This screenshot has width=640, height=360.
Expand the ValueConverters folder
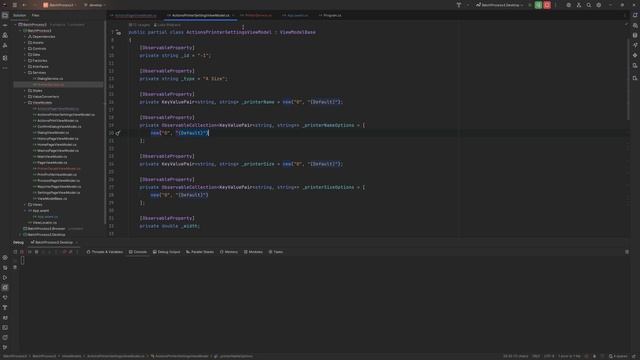pos(25,97)
